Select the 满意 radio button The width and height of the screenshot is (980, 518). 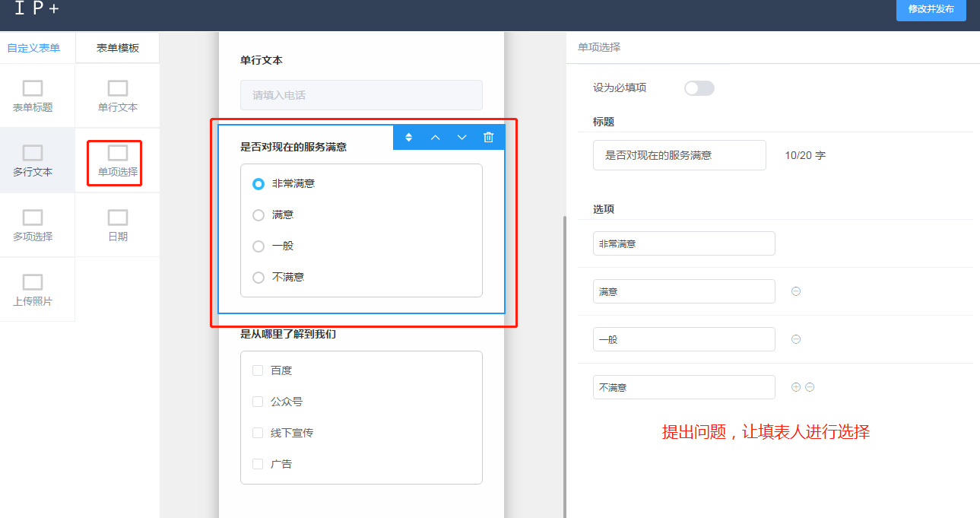(258, 215)
